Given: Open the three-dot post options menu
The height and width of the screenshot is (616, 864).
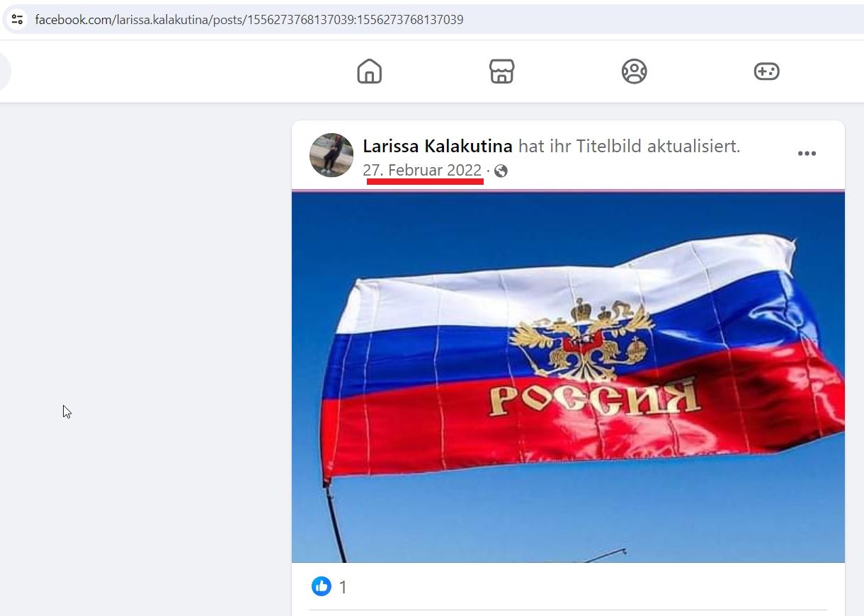Looking at the screenshot, I should pos(807,154).
